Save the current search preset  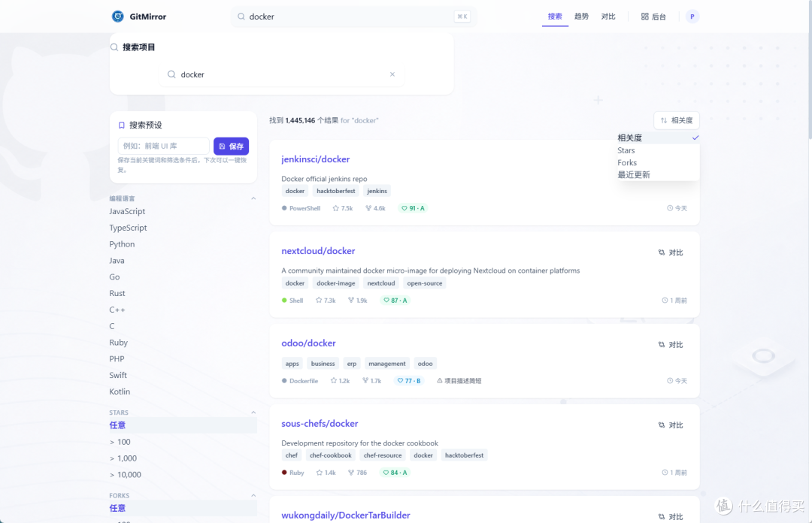[231, 146]
